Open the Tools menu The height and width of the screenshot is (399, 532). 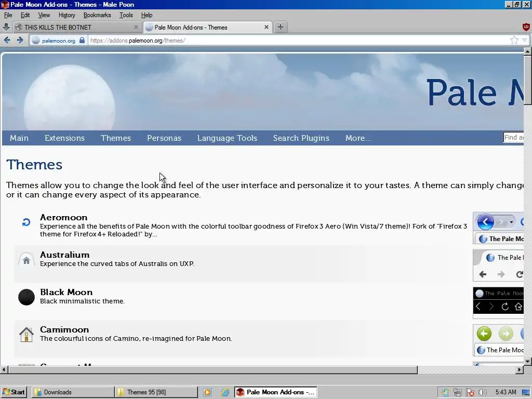tap(126, 15)
